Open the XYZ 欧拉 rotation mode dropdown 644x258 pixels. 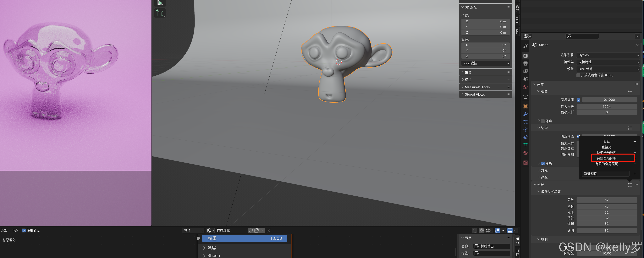pyautogui.click(x=486, y=63)
